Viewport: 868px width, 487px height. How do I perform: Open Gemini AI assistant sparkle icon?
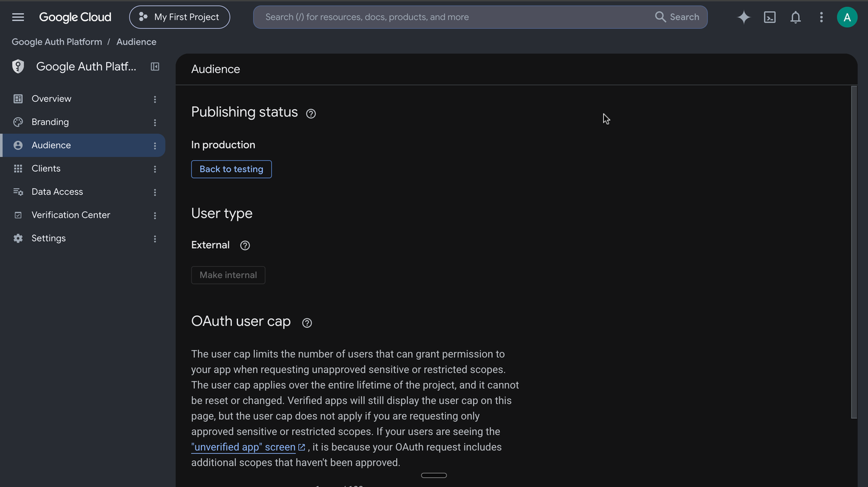pyautogui.click(x=743, y=17)
